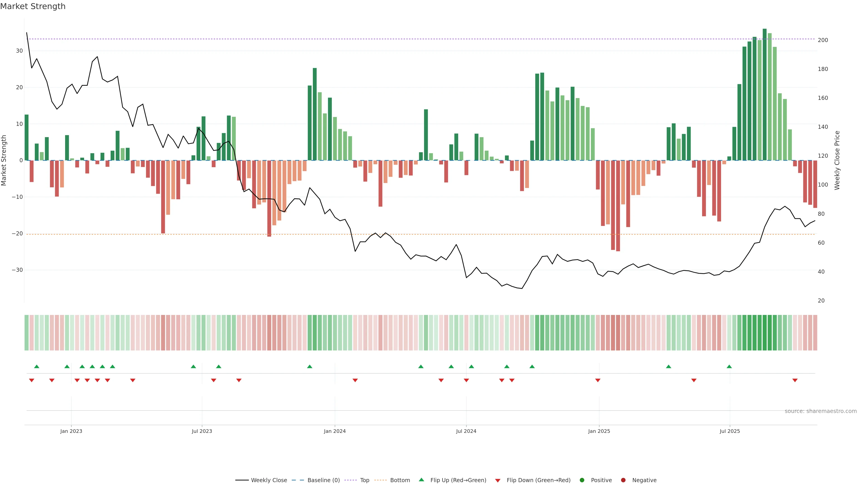This screenshot has width=868, height=488.
Task: Click the flip up marker just before Jul 2025
Action: point(729,366)
